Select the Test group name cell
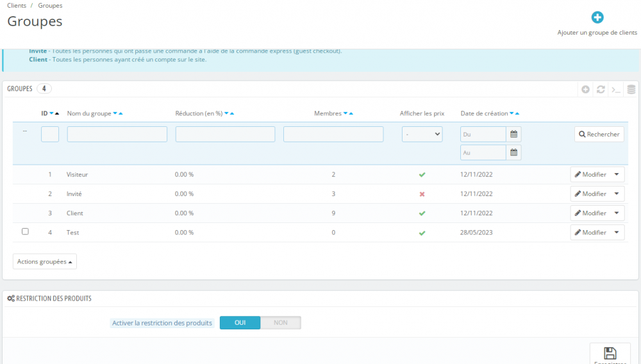The width and height of the screenshot is (641, 364). tap(73, 232)
